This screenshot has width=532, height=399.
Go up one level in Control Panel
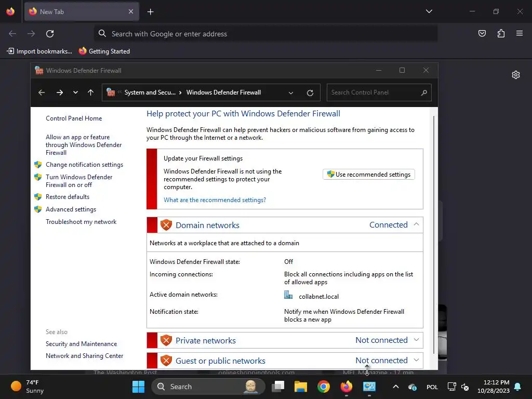[90, 92]
